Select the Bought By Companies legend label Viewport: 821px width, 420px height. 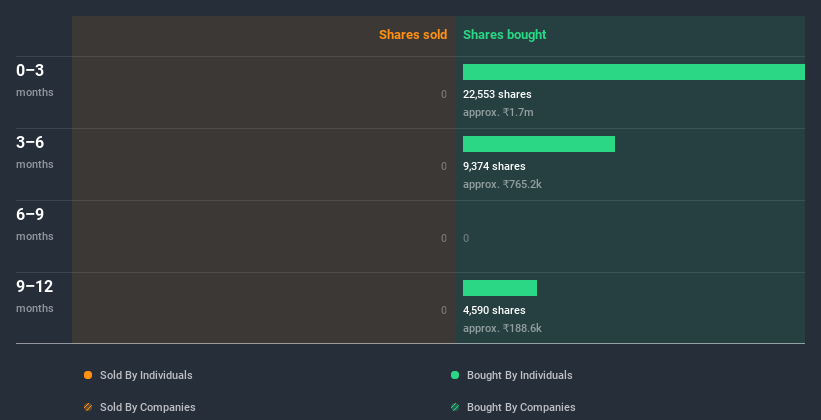[521, 407]
